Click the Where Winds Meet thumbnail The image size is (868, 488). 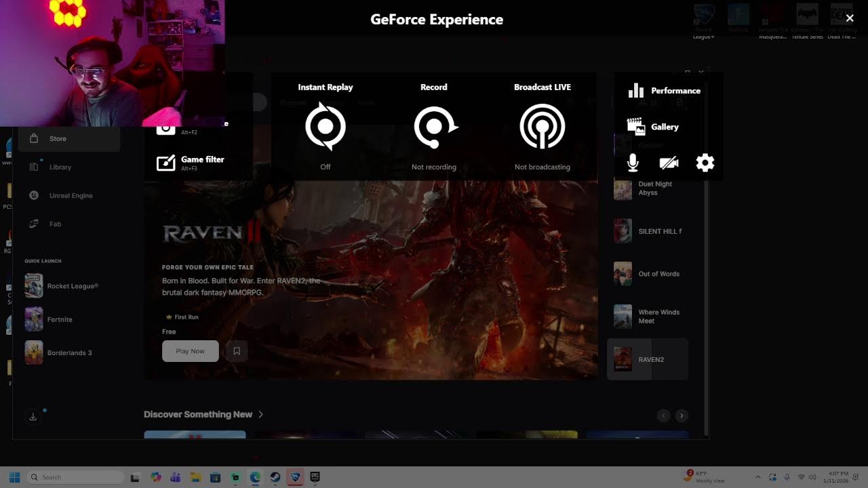[623, 317]
